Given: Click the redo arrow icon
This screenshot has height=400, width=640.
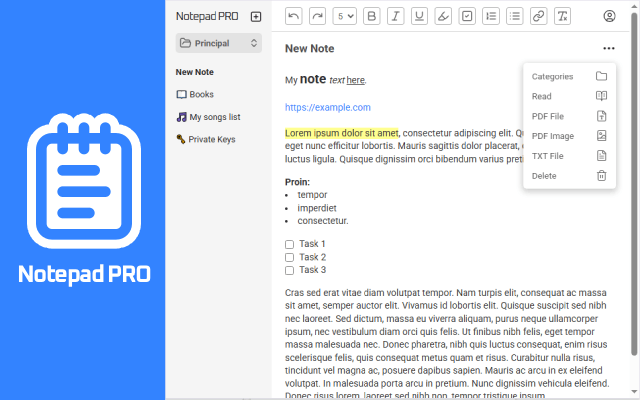Looking at the screenshot, I should (x=318, y=16).
